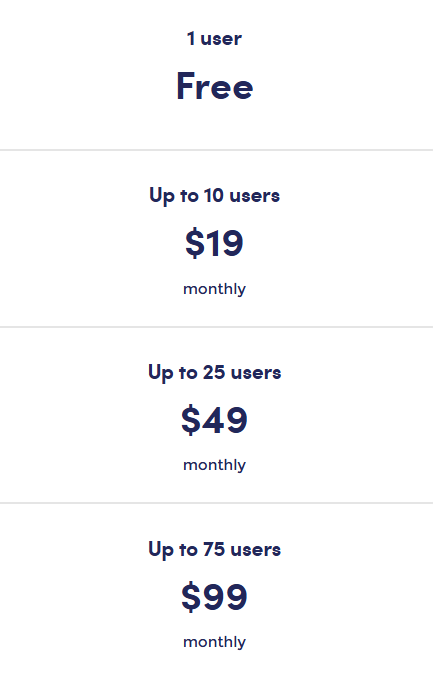Click the dollar sign of $19

click(194, 243)
